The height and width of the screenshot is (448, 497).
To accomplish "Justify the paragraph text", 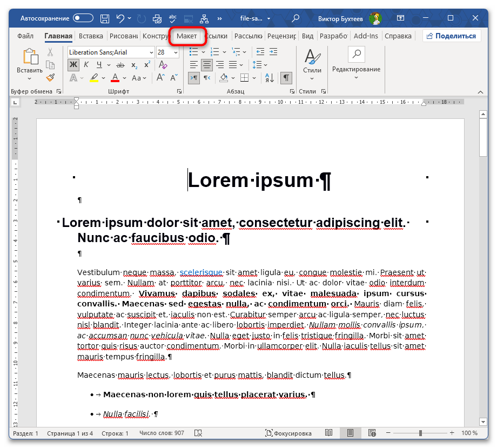I will point(233,65).
